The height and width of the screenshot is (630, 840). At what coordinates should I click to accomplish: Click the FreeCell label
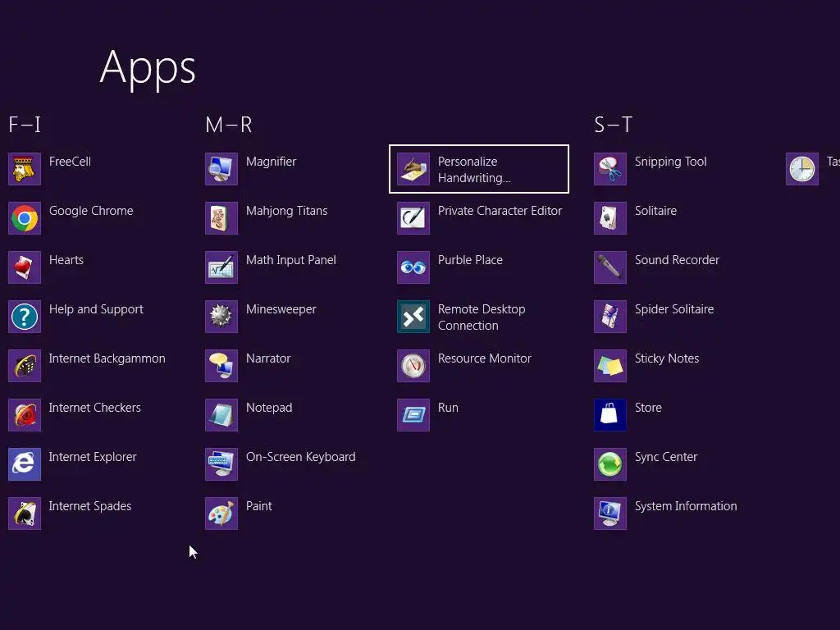point(71,162)
